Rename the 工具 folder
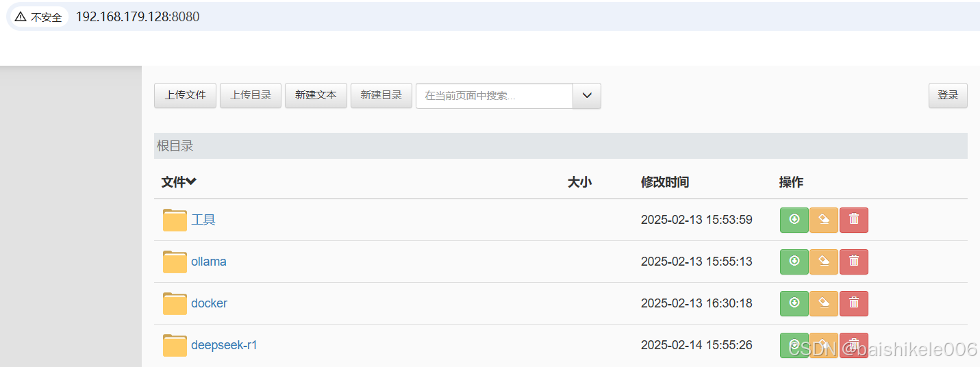This screenshot has width=980, height=367. (x=824, y=220)
